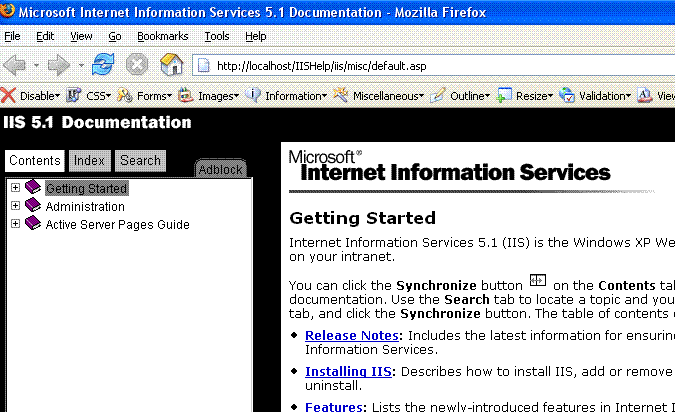Click the Firefox logo in the title bar
The height and width of the screenshot is (412, 675).
point(7,9)
